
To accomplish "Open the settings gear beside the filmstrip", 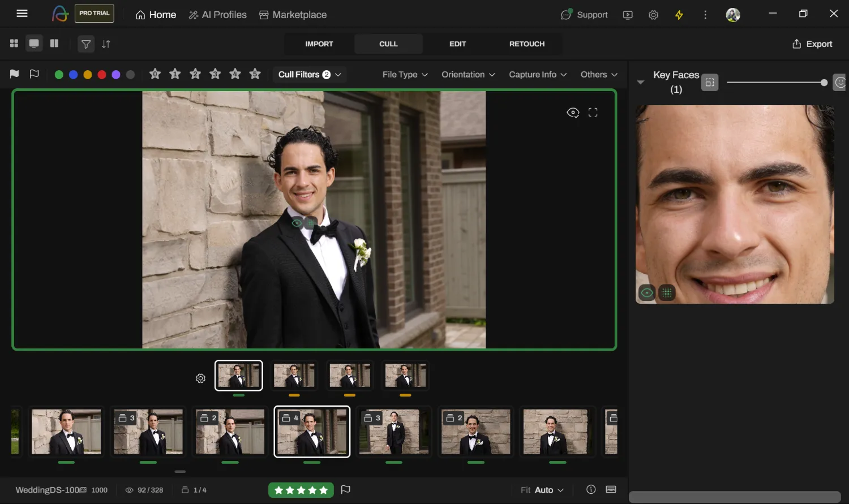I will point(200,378).
